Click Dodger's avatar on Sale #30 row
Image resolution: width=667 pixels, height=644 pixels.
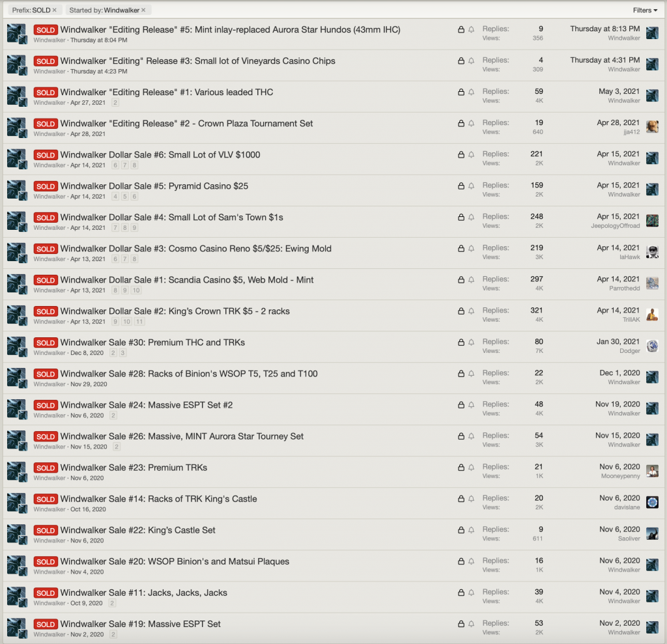pos(652,345)
